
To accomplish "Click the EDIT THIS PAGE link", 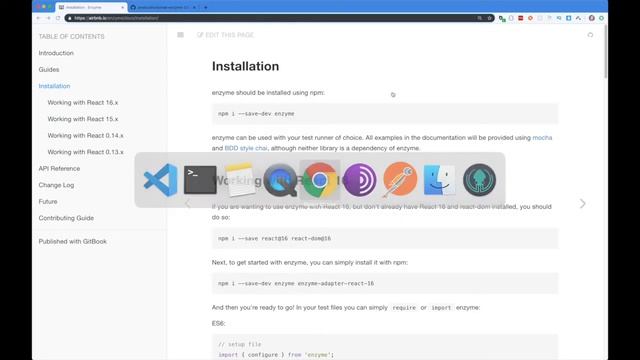I will point(225,35).
